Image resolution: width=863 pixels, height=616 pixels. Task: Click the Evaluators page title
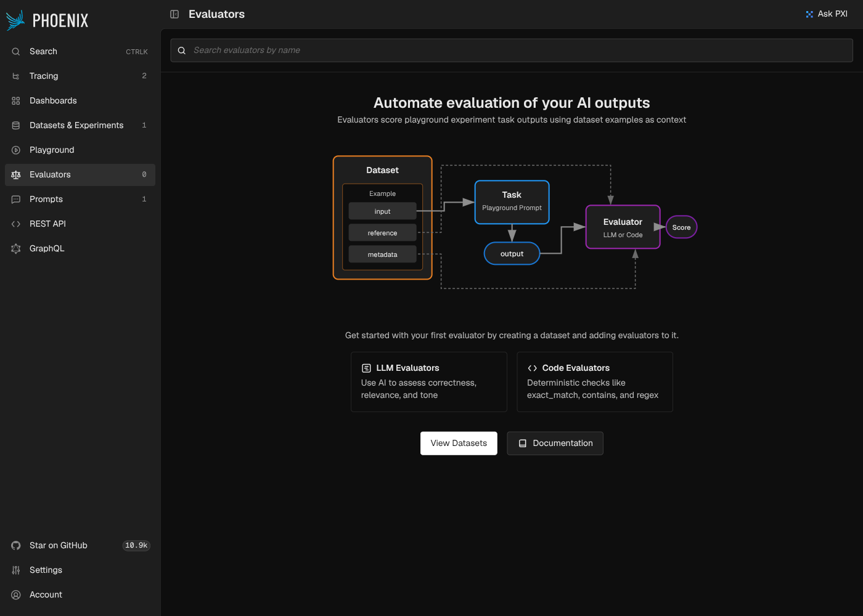pyautogui.click(x=216, y=14)
